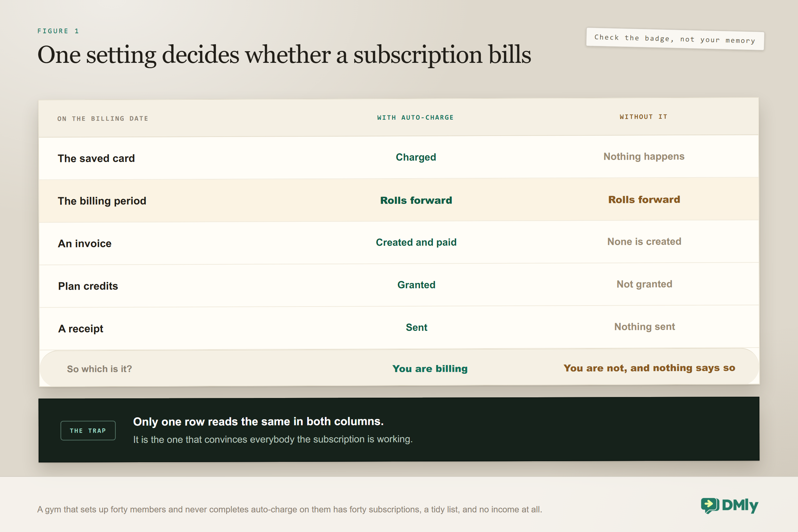Click the 'Check the badge, not your memory' note

click(x=675, y=39)
